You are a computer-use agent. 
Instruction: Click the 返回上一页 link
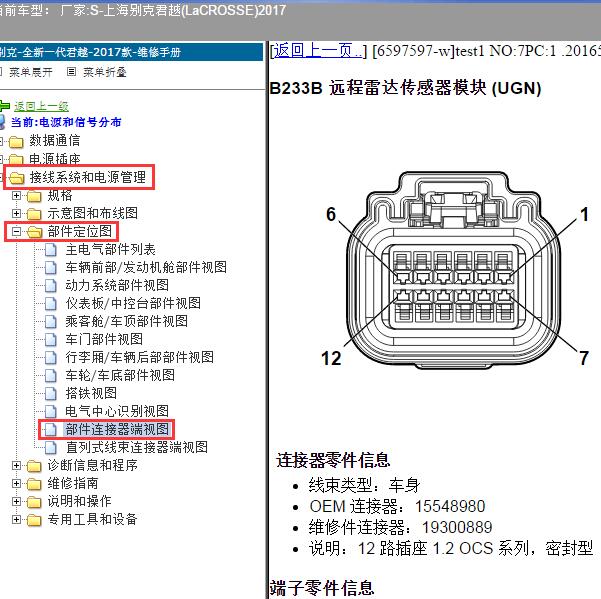[x=318, y=51]
